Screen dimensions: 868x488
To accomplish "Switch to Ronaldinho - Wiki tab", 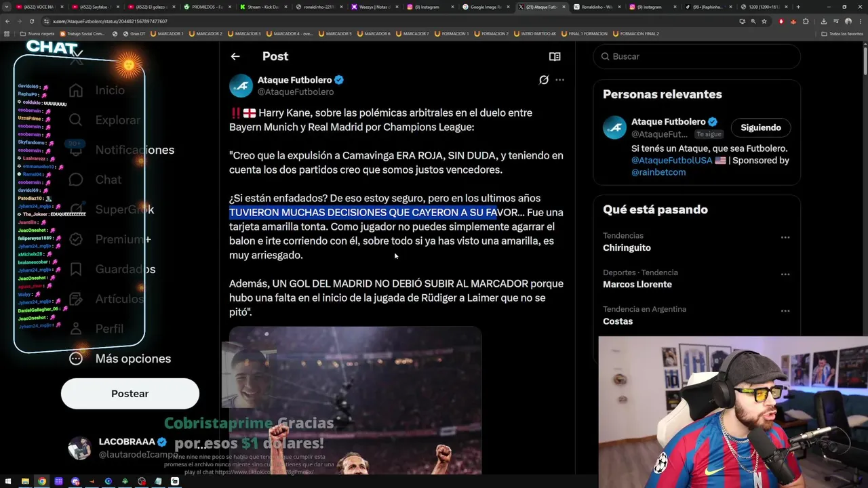I will point(597,7).
